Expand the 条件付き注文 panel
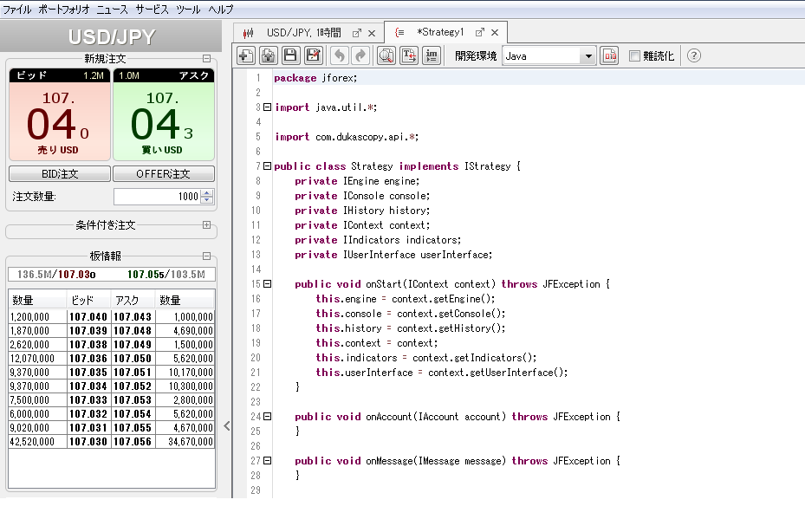This screenshot has height=532, width=805. tap(206, 225)
